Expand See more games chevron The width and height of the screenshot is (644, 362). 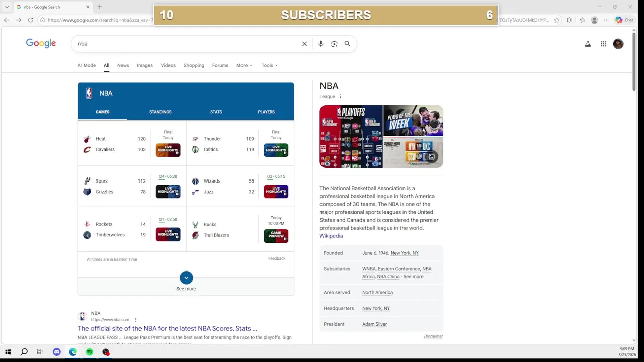(x=186, y=278)
